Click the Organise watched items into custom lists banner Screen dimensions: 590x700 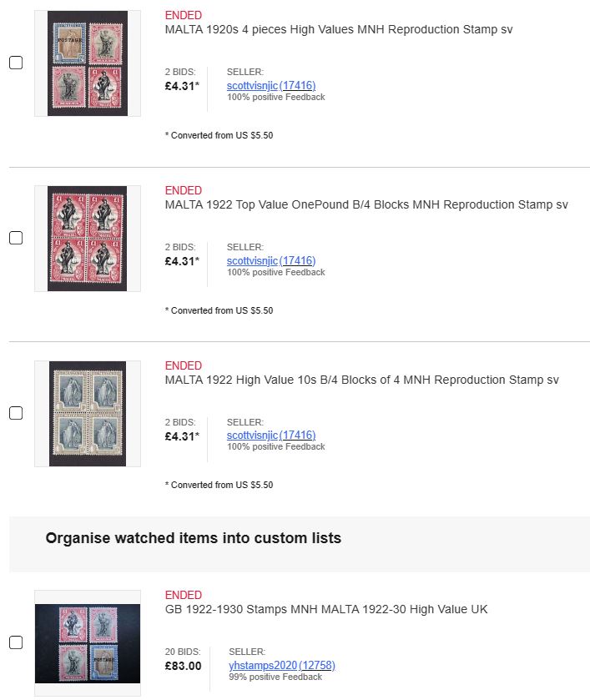point(300,544)
